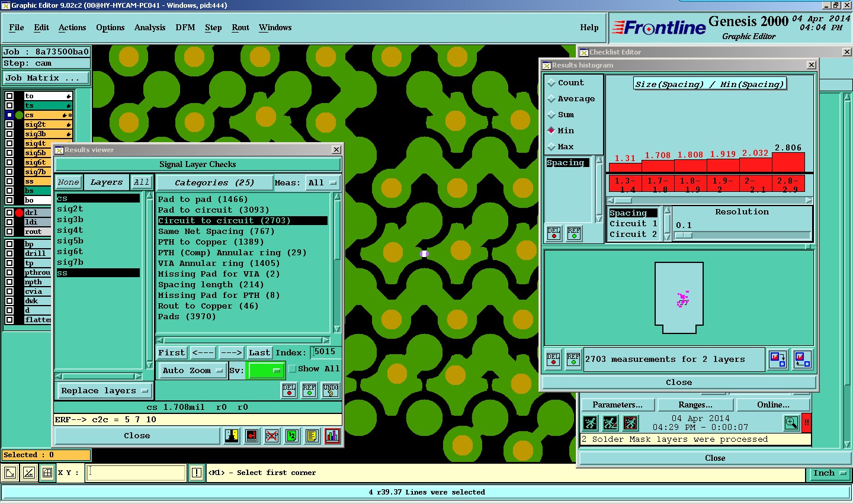Select the Average radio option
This screenshot has height=504, width=853.
coord(551,99)
